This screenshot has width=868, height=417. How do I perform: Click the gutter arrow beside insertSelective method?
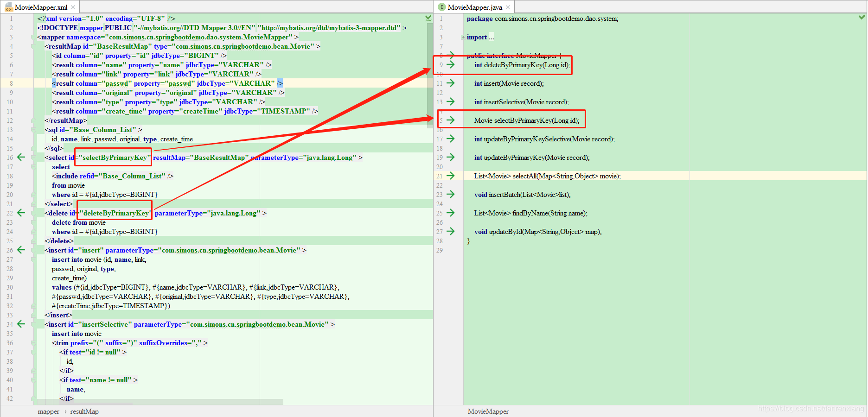[x=450, y=102]
